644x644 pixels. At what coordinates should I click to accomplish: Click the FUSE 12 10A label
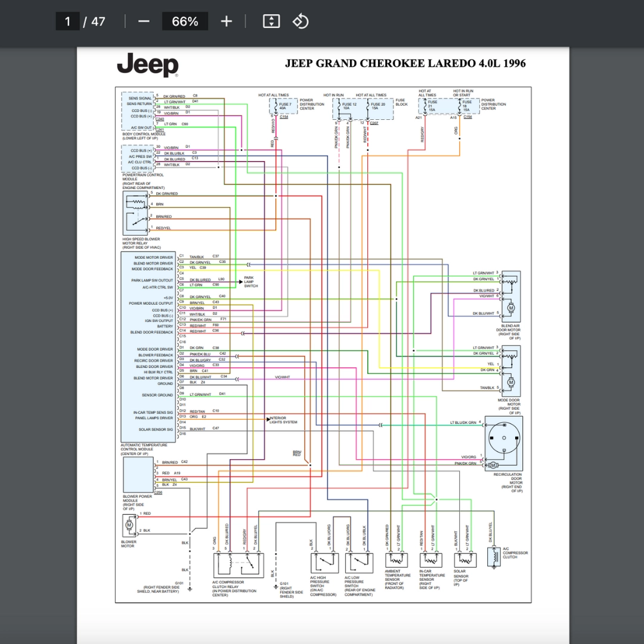click(349, 106)
